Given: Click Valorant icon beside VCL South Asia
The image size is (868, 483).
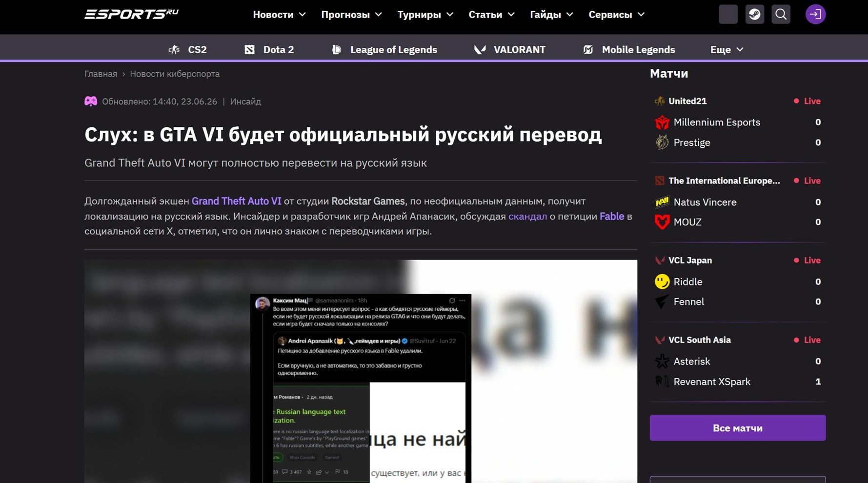Looking at the screenshot, I should pos(660,340).
